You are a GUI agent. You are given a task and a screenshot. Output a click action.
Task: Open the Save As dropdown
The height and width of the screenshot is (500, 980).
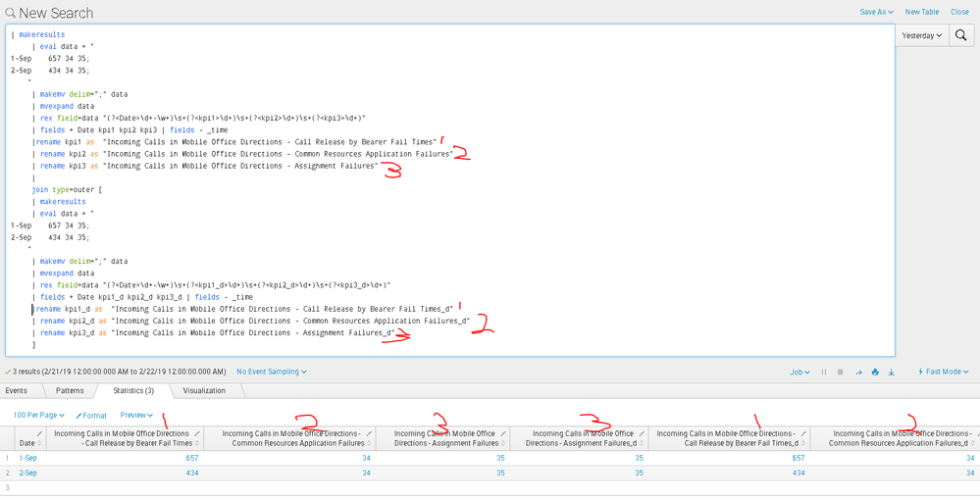coord(876,12)
